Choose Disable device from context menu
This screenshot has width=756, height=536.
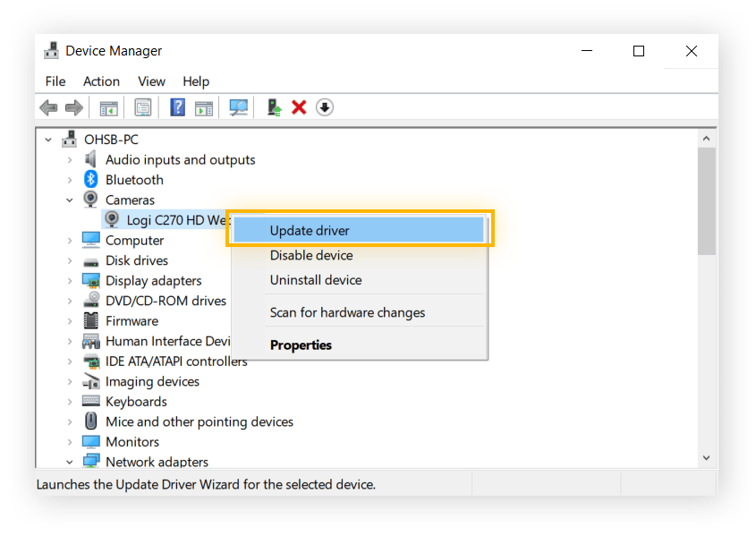[x=311, y=256]
